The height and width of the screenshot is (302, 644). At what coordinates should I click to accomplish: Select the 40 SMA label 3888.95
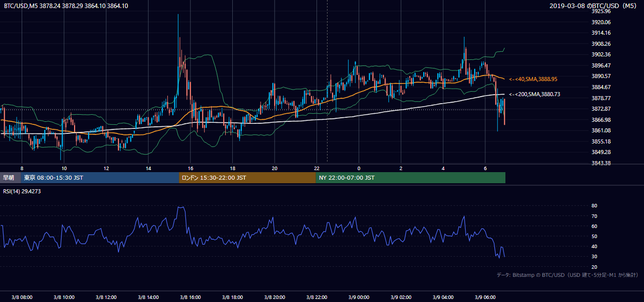[533, 79]
